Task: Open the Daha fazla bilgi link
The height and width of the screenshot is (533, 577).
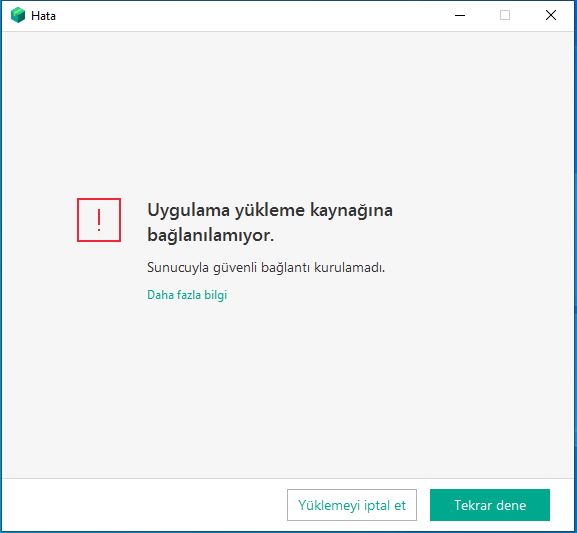Action: [187, 295]
